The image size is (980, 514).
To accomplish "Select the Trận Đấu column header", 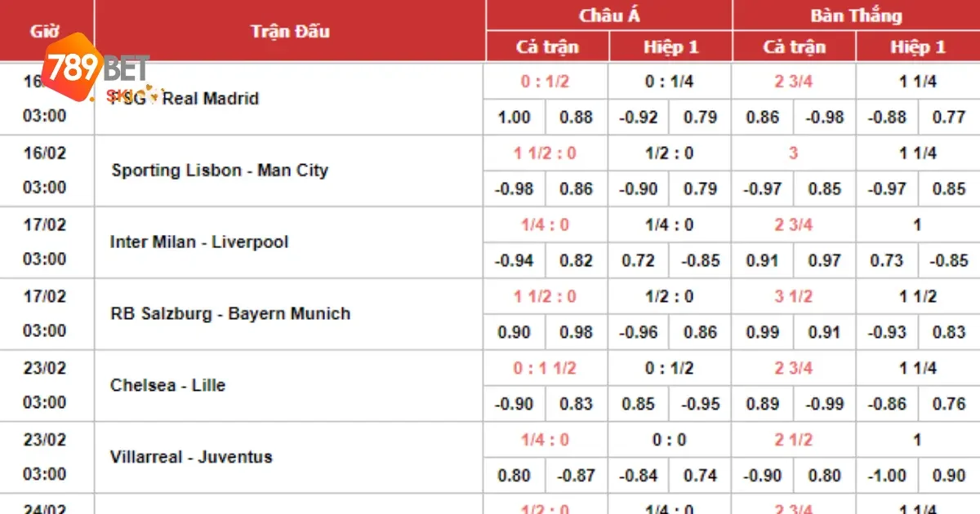I will click(x=290, y=31).
